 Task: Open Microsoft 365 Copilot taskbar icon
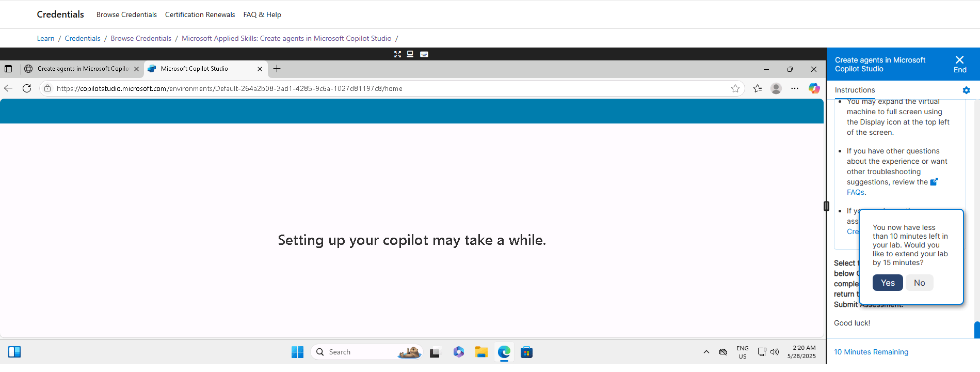(x=459, y=352)
